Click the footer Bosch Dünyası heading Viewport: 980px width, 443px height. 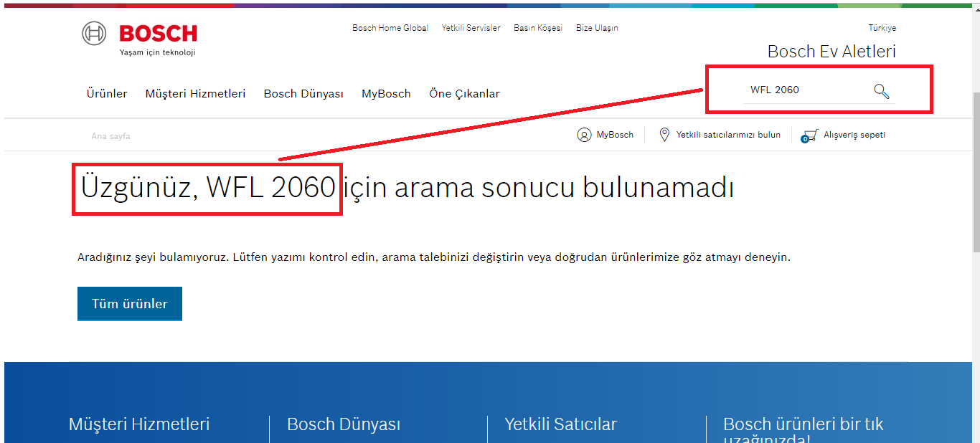coord(344,424)
